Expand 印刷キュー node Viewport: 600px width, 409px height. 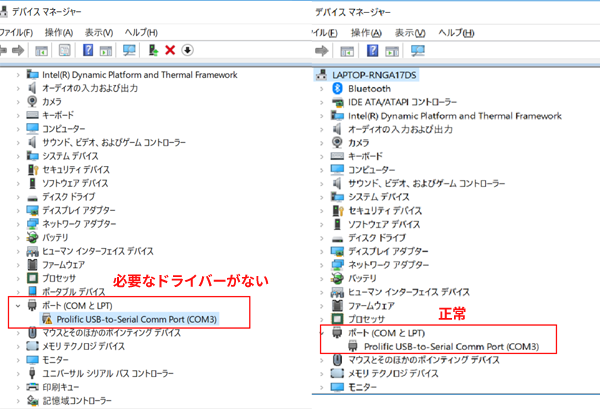[18, 387]
